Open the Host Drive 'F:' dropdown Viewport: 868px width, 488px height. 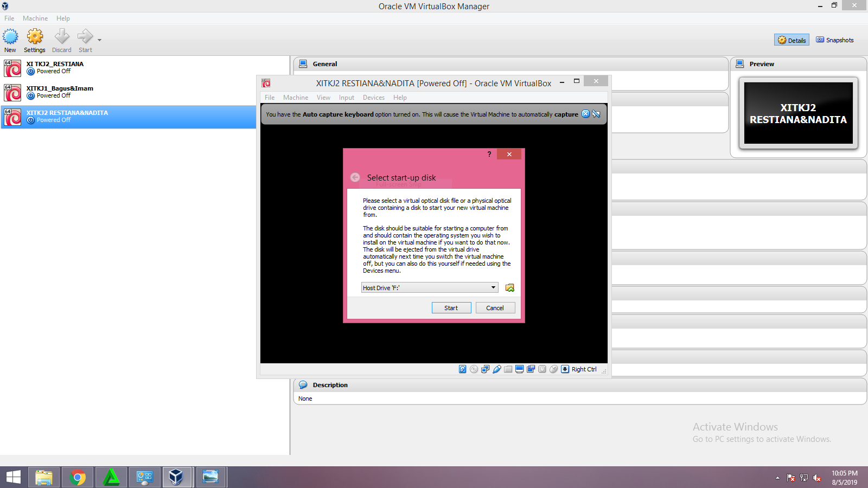pyautogui.click(x=430, y=287)
